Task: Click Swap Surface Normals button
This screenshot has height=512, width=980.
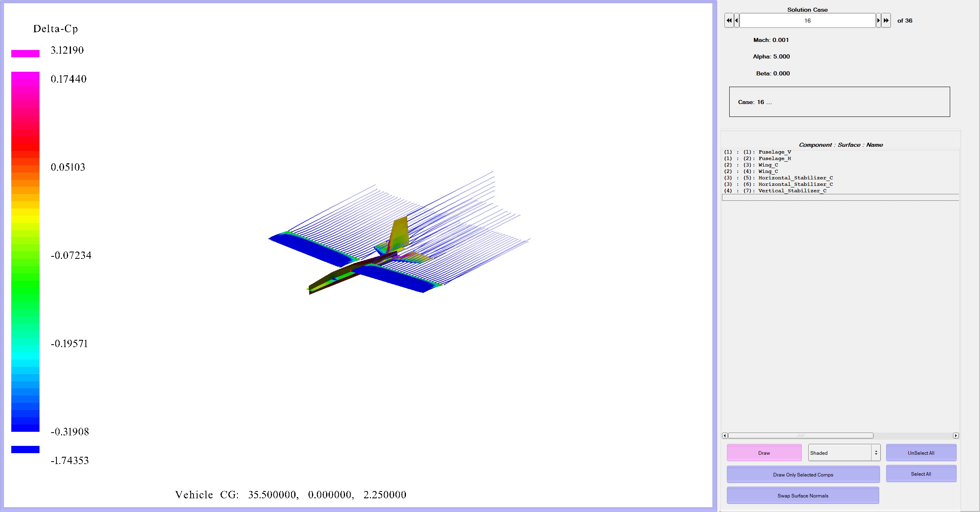Action: 803,495
